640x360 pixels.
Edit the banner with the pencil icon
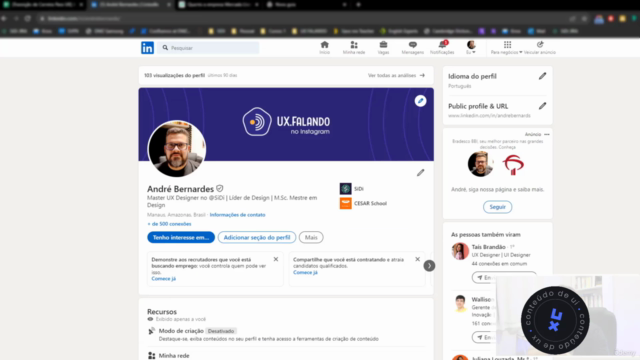coord(420,101)
